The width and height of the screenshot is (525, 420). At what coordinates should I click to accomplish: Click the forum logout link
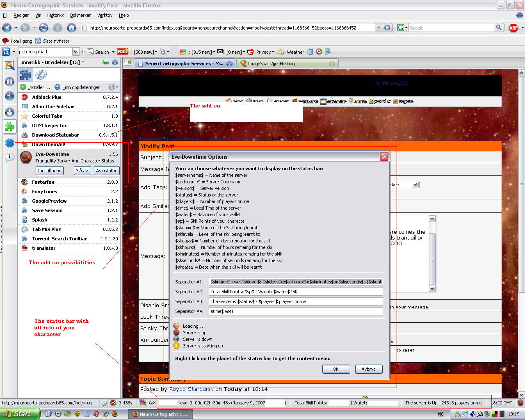[403, 101]
